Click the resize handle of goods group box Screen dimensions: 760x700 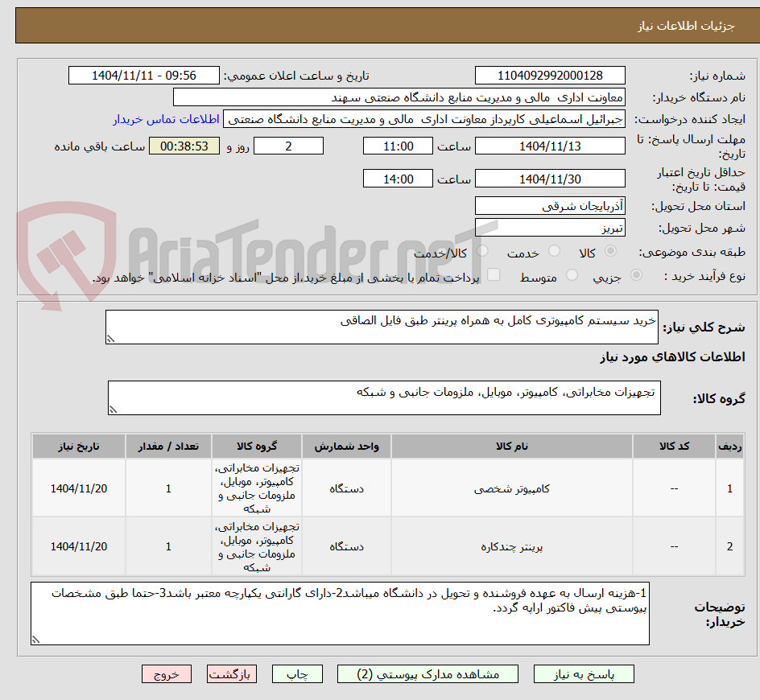click(113, 410)
